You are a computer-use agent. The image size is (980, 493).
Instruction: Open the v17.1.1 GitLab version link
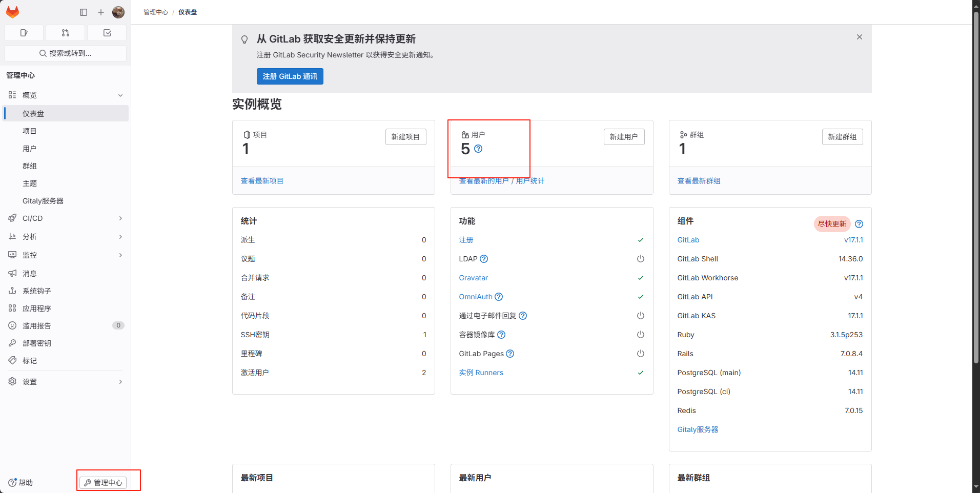(853, 240)
